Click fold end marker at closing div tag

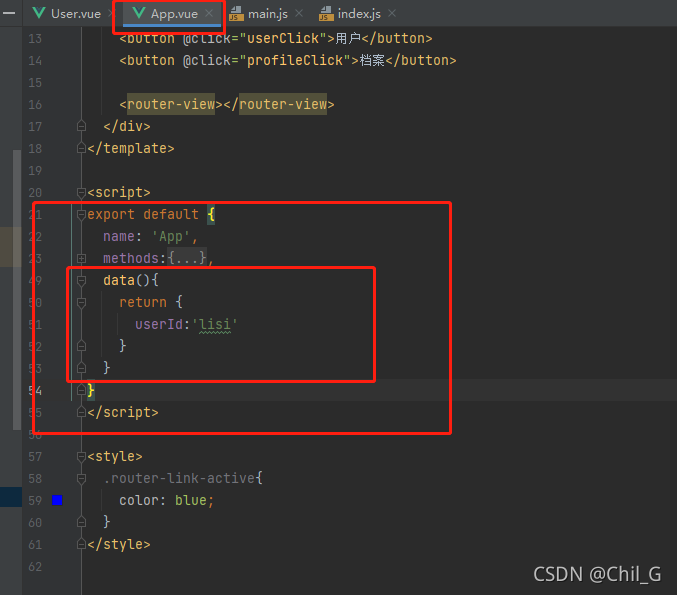tap(81, 126)
